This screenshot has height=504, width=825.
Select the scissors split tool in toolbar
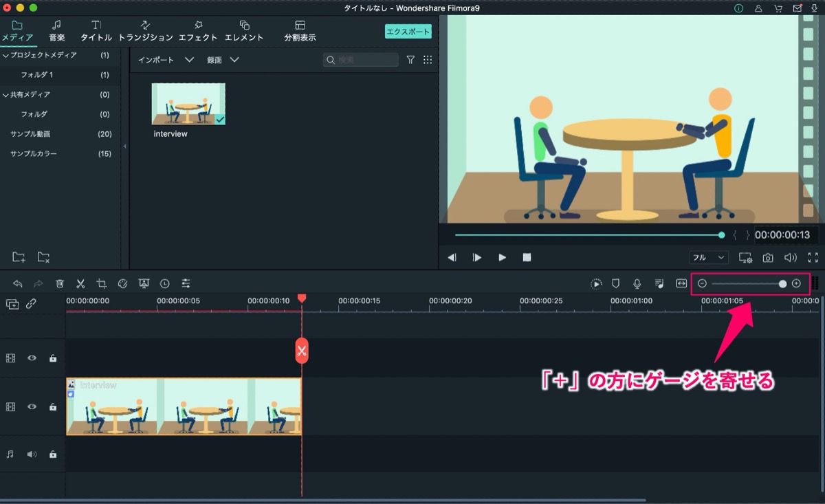pyautogui.click(x=80, y=283)
